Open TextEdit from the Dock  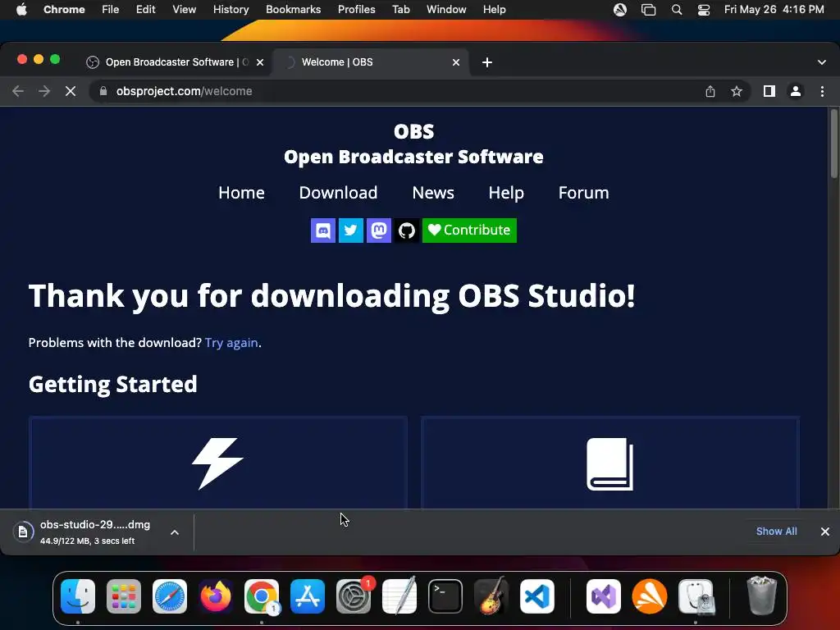(x=399, y=596)
